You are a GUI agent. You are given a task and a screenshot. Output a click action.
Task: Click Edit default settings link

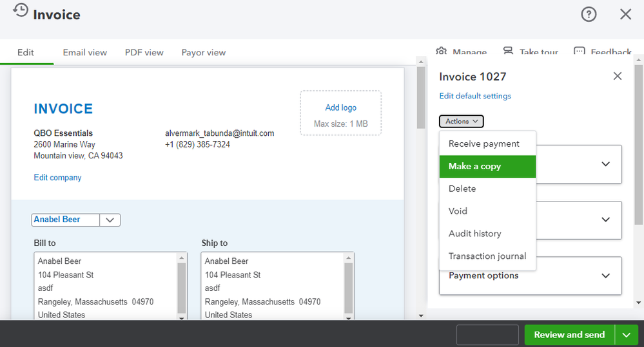click(x=475, y=96)
